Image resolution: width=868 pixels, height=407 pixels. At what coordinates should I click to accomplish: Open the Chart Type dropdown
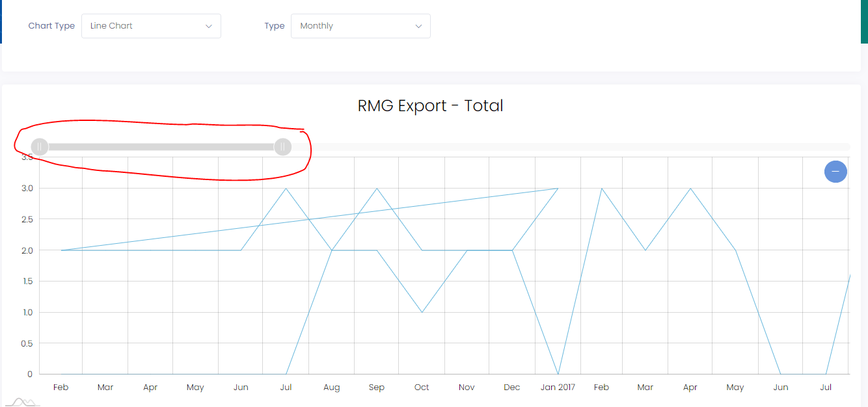(x=151, y=26)
